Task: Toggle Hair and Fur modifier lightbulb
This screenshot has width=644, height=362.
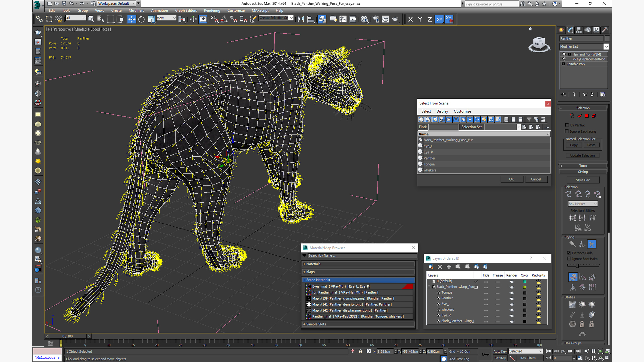Action: (x=564, y=54)
